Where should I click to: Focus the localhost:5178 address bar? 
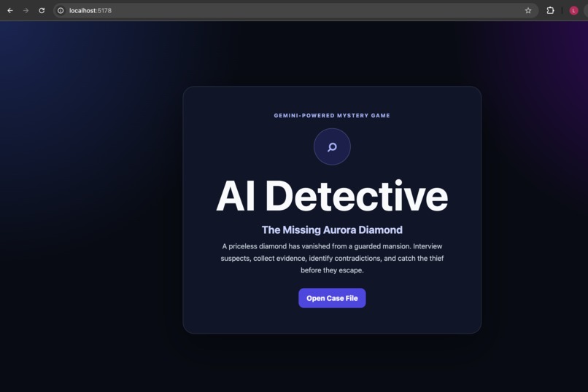coord(295,10)
